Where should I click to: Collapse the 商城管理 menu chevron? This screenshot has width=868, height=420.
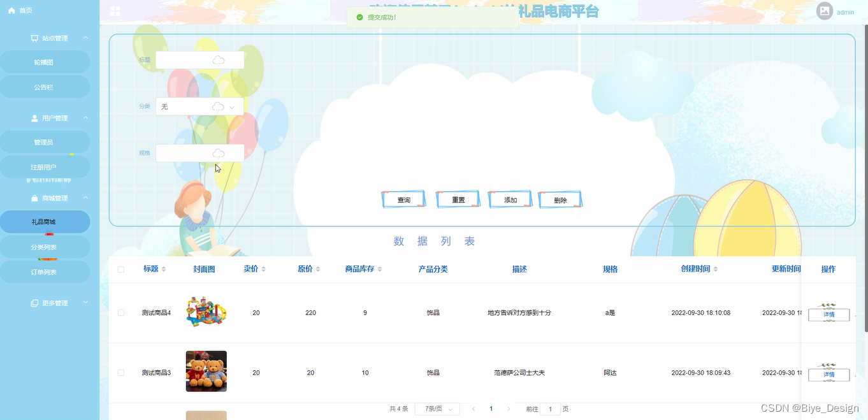pos(85,198)
